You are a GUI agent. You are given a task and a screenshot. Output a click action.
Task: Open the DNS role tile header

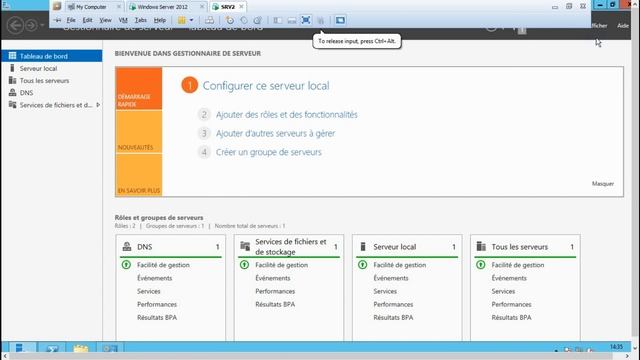[x=171, y=247]
